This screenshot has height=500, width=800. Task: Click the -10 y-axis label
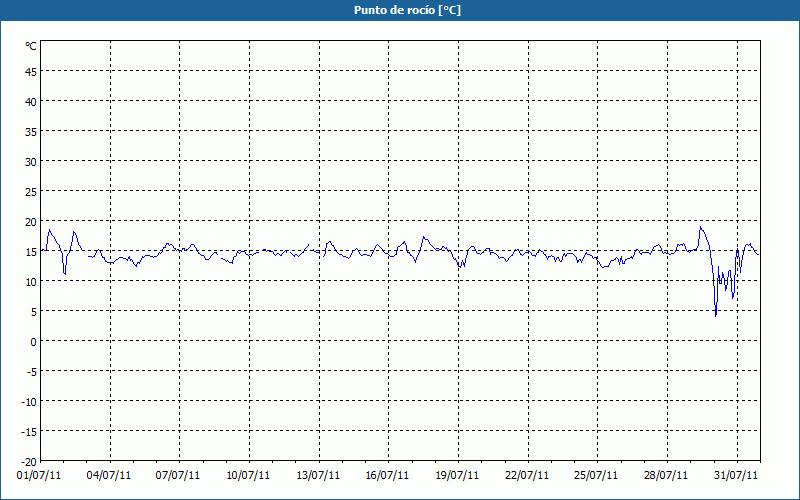(29, 402)
